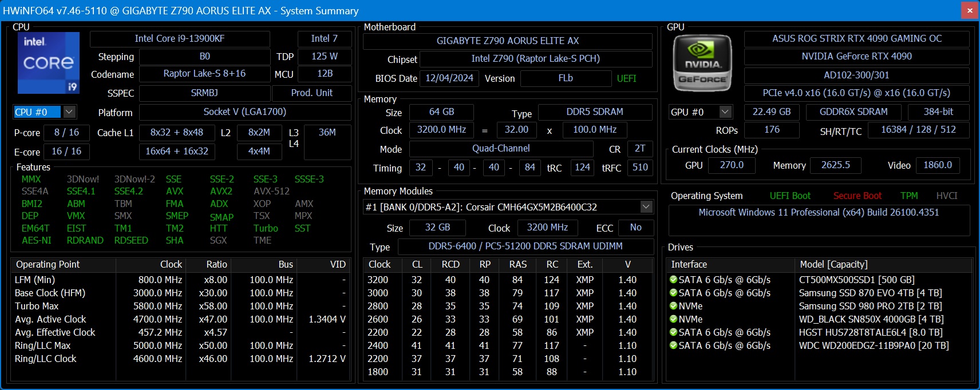Click the 22.49 GB VRAM field

click(x=772, y=112)
